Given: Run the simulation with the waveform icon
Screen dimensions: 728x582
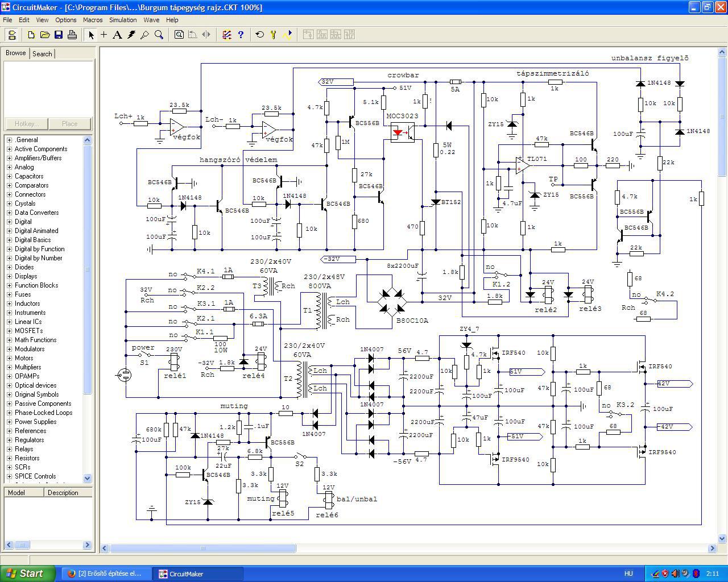Looking at the screenshot, I should (x=287, y=35).
